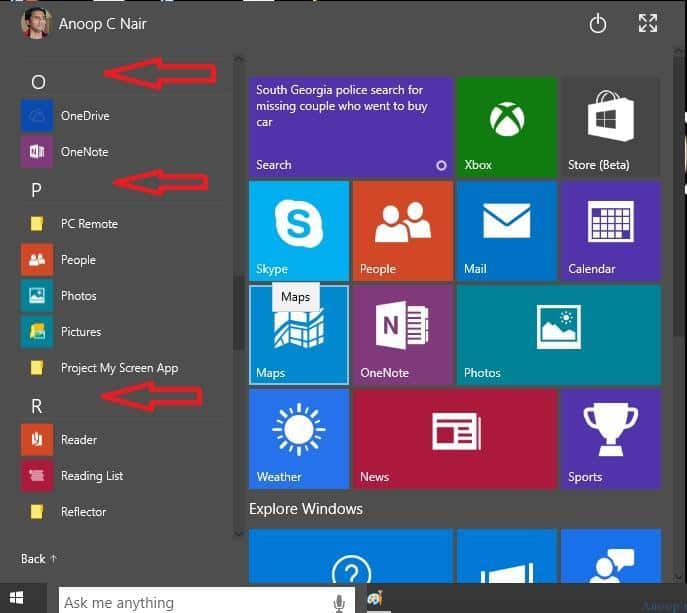Viewport: 687px width, 613px height.
Task: Select Pictures text label
Action: click(x=81, y=332)
